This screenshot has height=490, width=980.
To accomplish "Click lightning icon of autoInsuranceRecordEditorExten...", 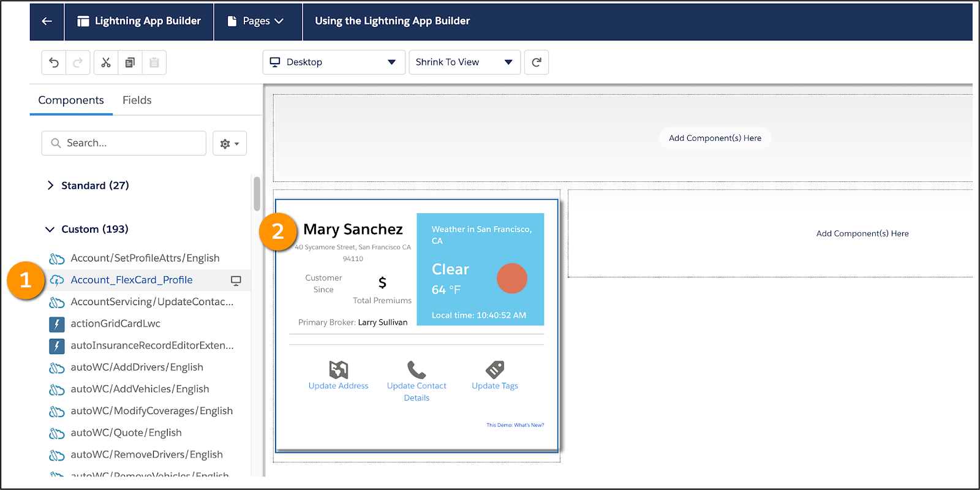I will pyautogui.click(x=57, y=345).
